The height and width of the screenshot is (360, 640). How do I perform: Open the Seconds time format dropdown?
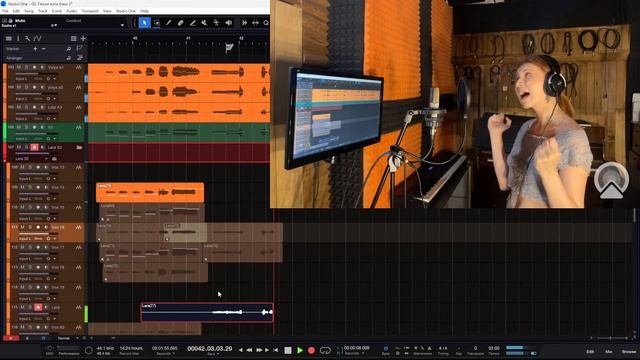[165, 354]
